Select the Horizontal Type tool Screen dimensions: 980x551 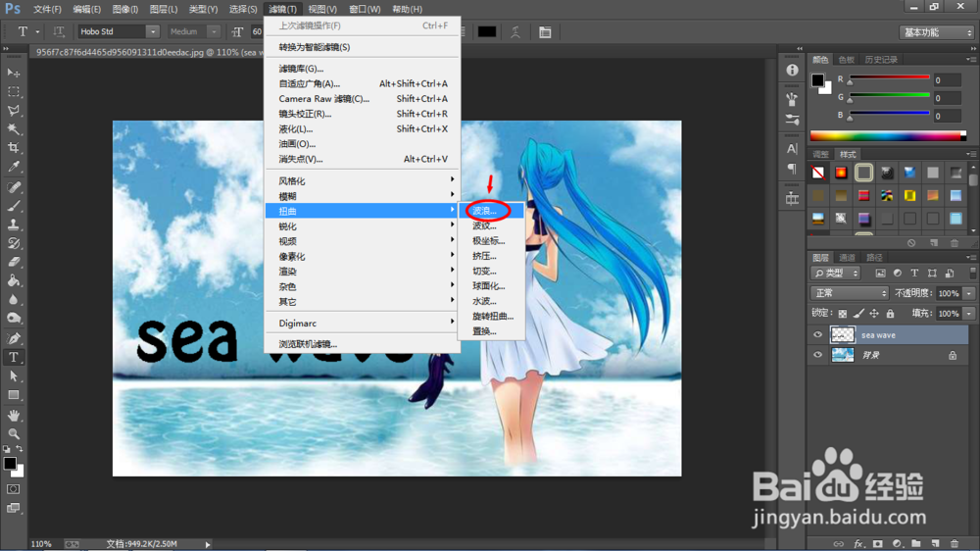pyautogui.click(x=13, y=357)
